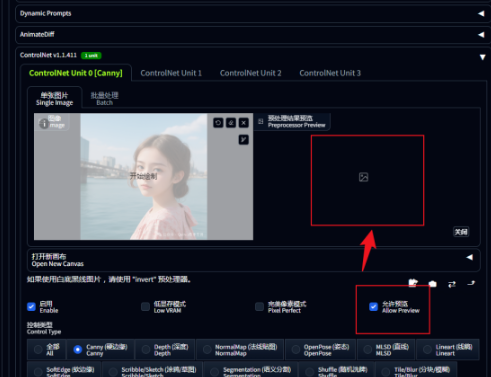Switch to the Batch tab
This screenshot has height=377, width=491.
pyautogui.click(x=104, y=99)
